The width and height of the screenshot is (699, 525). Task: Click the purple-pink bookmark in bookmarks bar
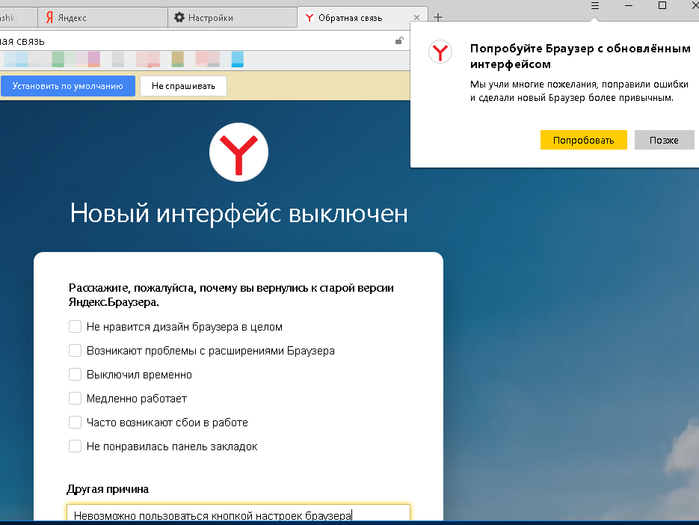[x=94, y=59]
